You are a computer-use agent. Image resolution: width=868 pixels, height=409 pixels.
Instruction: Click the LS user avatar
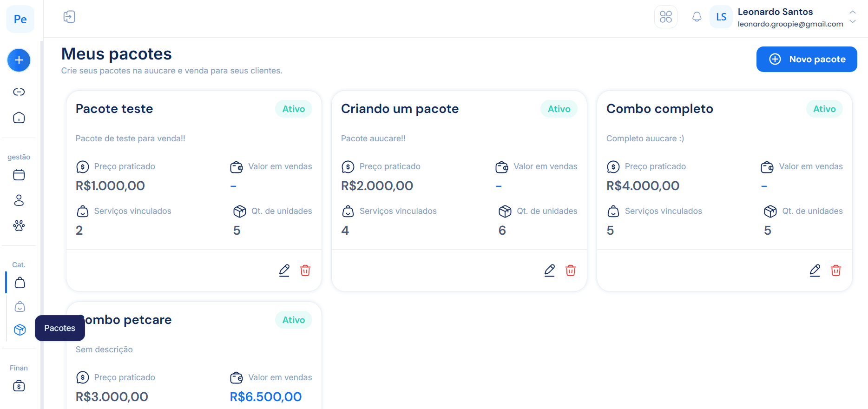721,17
